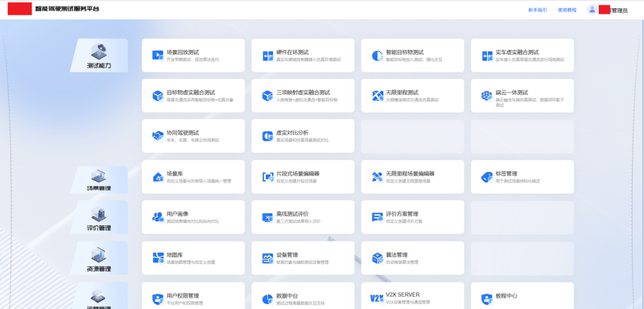
Task: Click the 地图库 map icon
Action: [x=158, y=257]
